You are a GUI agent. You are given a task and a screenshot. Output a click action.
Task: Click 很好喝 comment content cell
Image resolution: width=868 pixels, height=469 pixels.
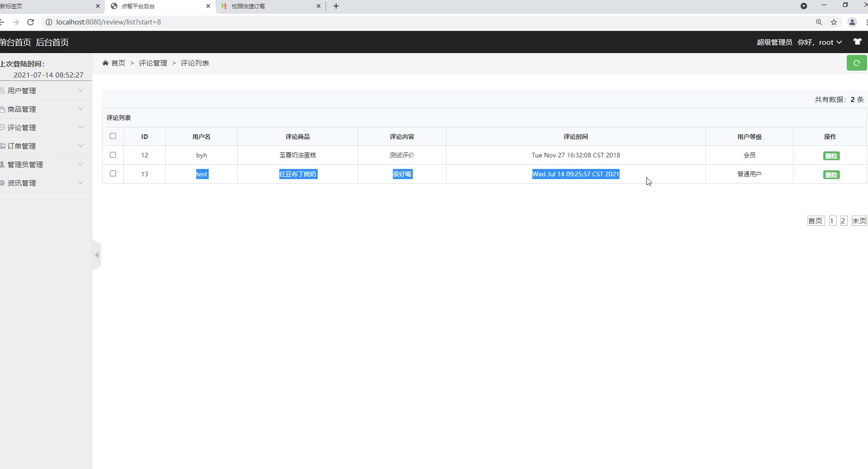point(402,174)
